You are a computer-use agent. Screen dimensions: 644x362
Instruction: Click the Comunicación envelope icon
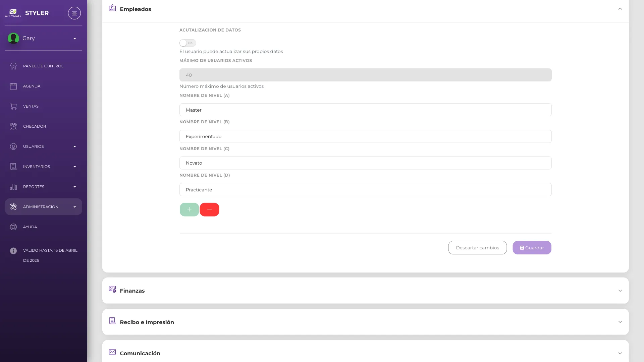click(x=112, y=352)
